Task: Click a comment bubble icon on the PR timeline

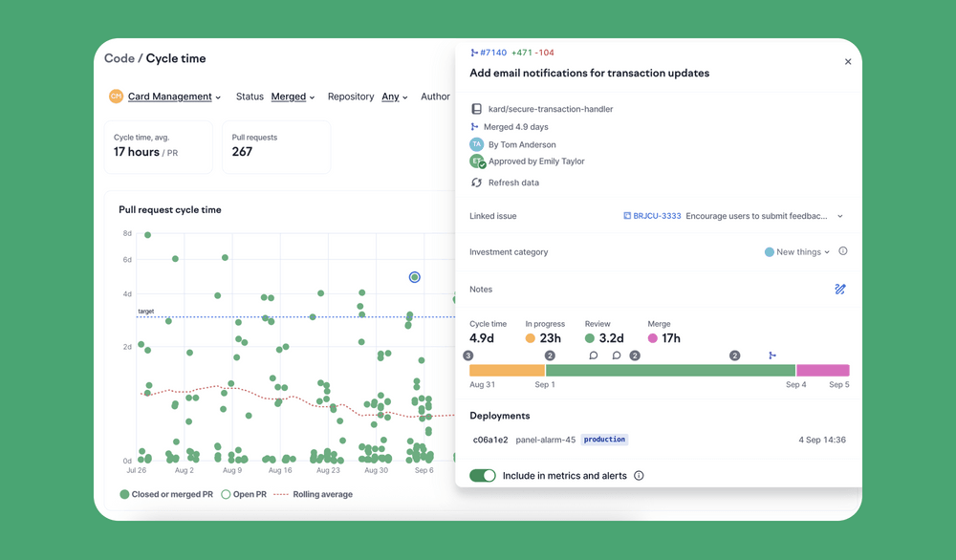Action: coord(592,355)
